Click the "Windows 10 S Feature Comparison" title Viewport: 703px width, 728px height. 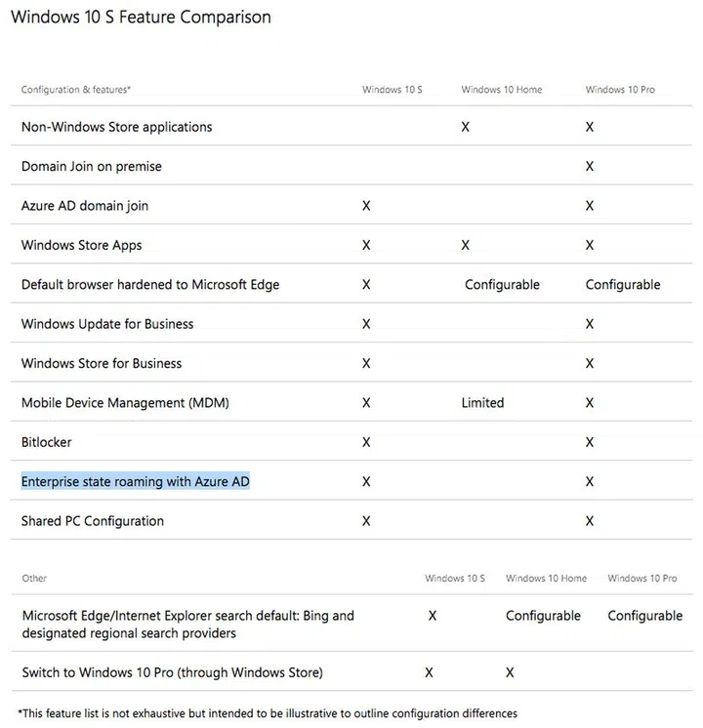coord(141,18)
